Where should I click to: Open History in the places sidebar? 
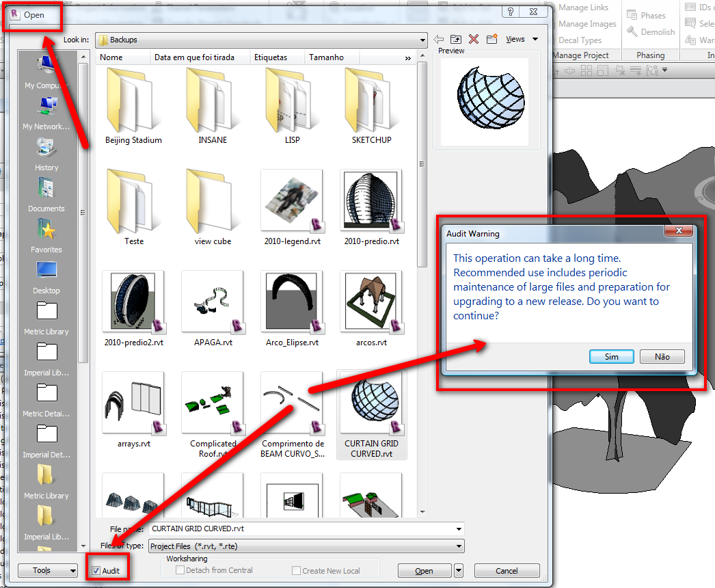tap(46, 155)
